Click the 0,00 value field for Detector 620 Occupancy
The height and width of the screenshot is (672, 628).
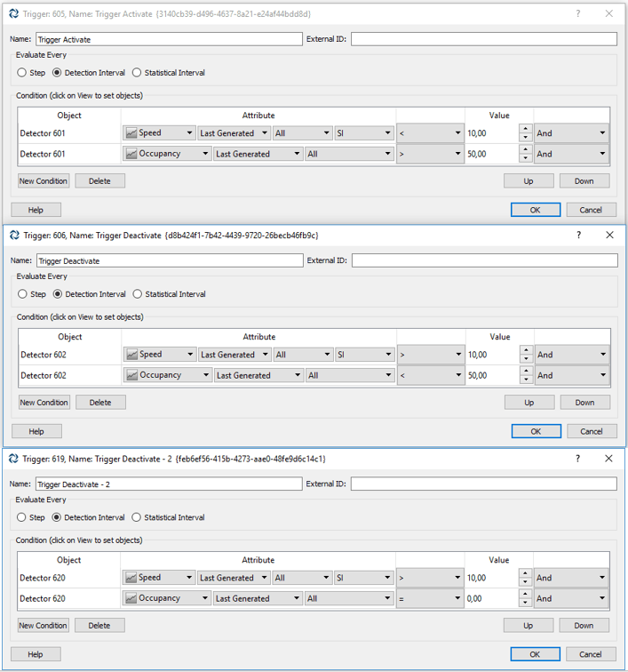[x=492, y=598]
